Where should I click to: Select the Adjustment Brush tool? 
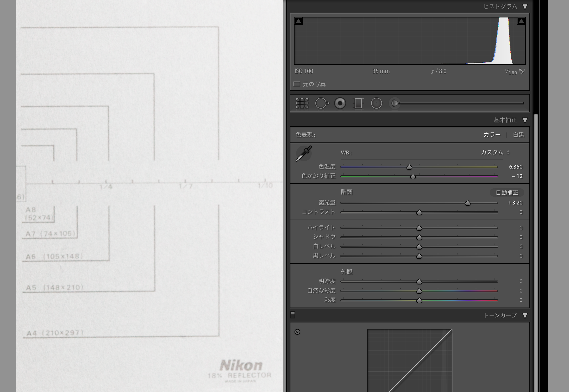click(395, 103)
